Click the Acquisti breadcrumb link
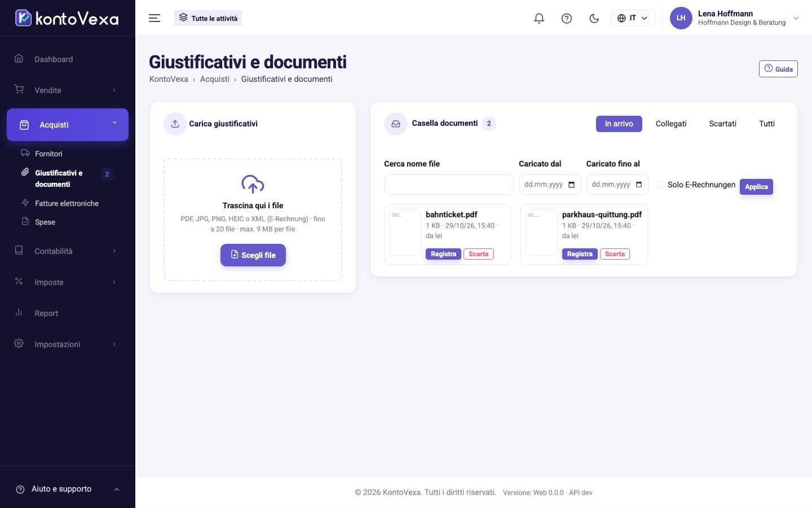 click(215, 79)
